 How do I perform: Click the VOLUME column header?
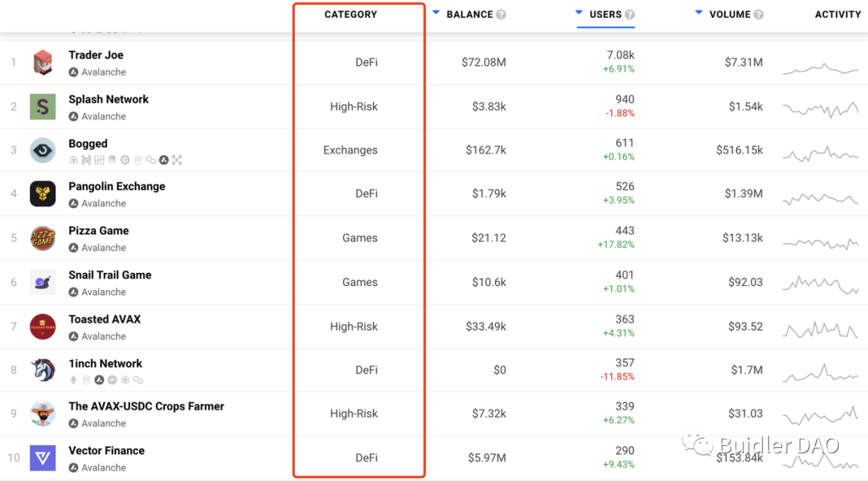pos(730,15)
